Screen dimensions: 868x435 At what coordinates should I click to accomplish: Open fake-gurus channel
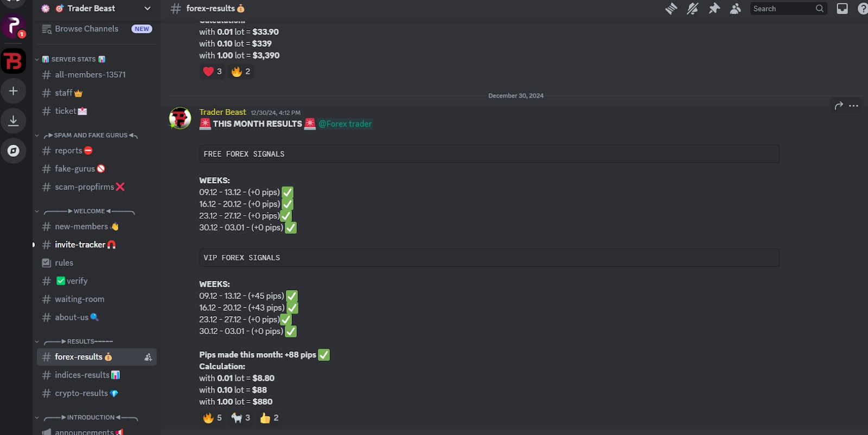[x=97, y=169]
